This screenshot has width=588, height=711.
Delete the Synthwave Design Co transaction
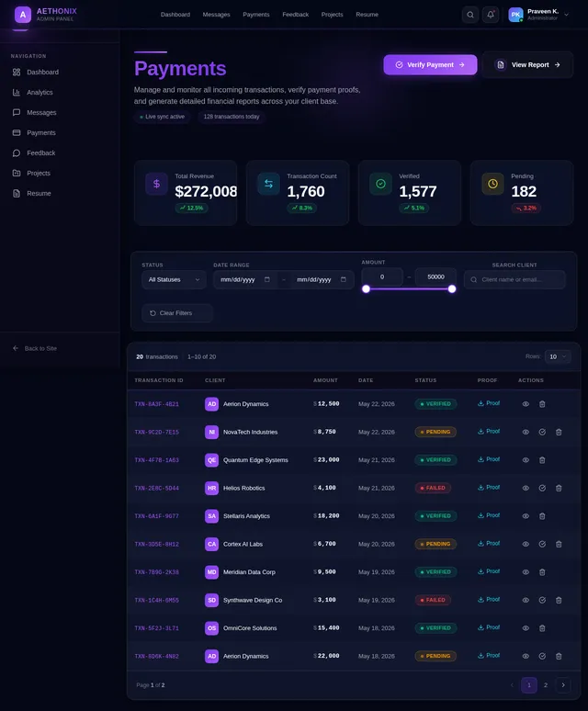(x=559, y=601)
